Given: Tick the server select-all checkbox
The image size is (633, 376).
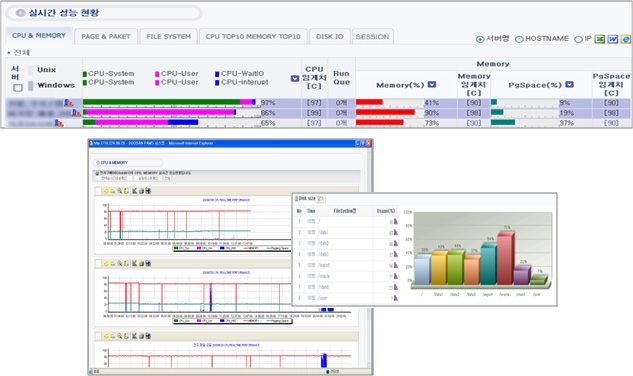Looking at the screenshot, I should point(18,88).
